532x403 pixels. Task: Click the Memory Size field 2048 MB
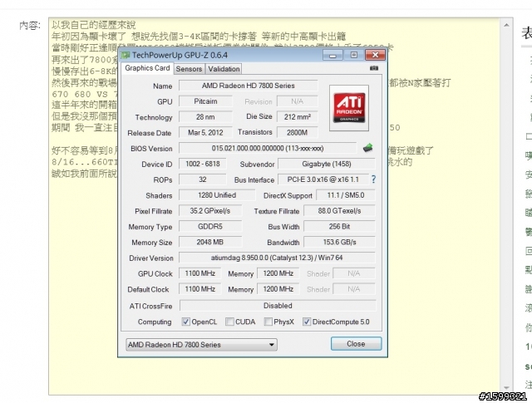point(210,242)
